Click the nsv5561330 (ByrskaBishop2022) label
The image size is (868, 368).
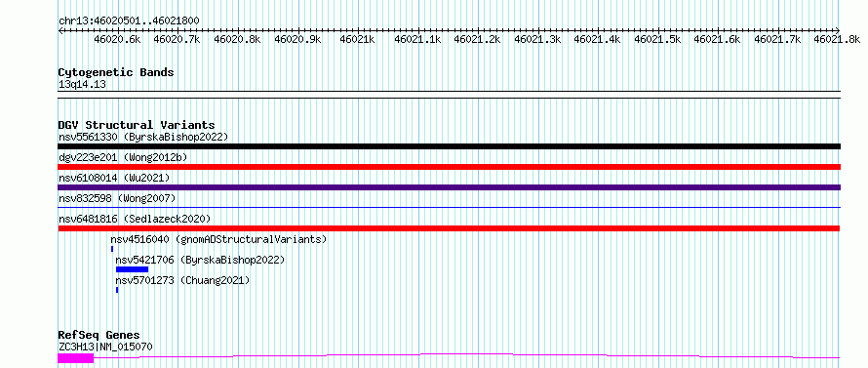point(143,137)
